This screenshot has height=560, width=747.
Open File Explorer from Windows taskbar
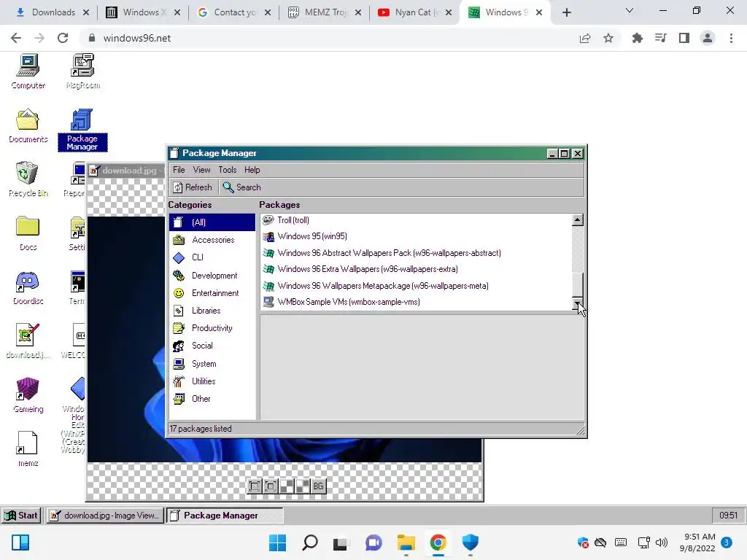pos(406,542)
